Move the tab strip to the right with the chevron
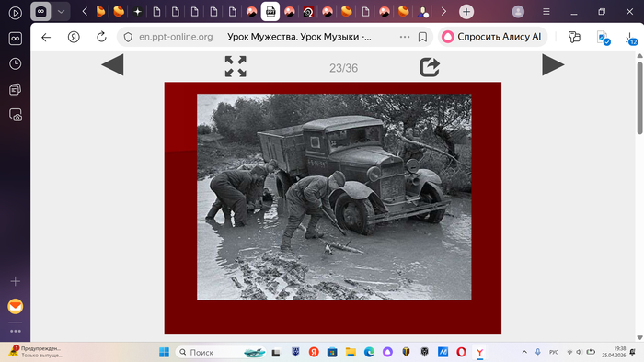This screenshot has width=644, height=362. [443, 11]
